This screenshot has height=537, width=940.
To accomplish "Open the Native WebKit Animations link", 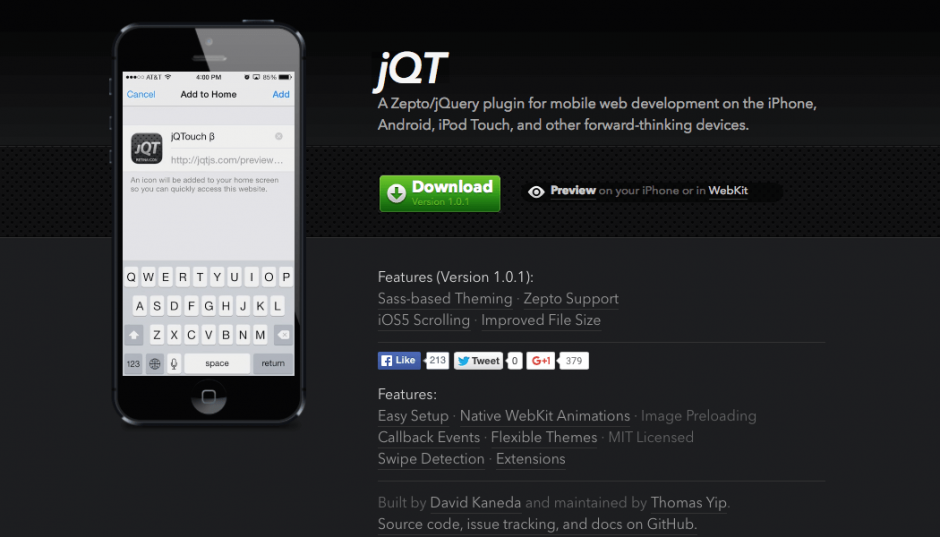I will coord(545,416).
